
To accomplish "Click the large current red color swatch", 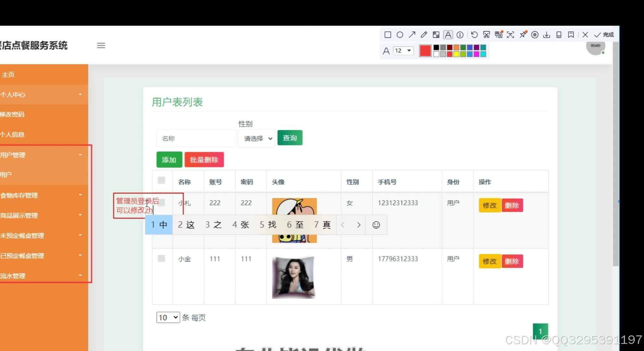I will [x=425, y=51].
